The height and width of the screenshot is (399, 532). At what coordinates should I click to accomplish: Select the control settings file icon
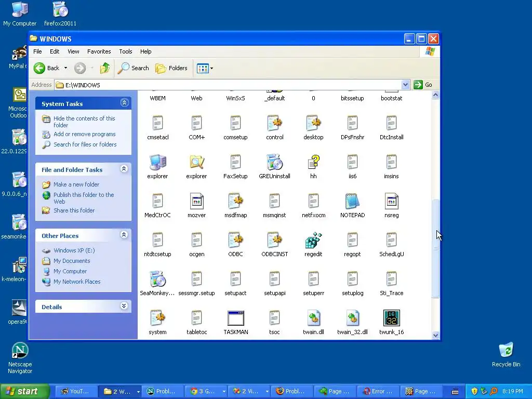[x=274, y=123]
